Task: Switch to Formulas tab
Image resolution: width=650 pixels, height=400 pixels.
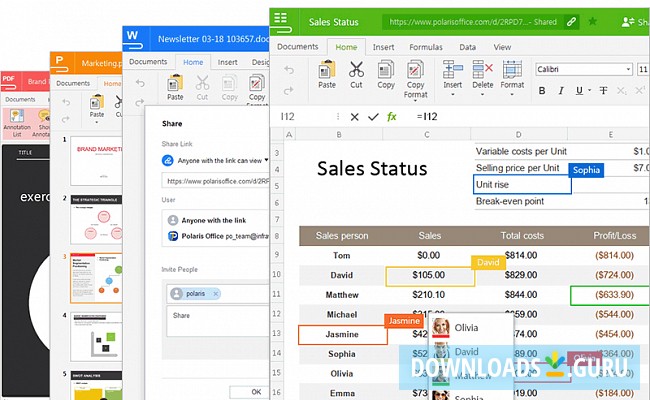Action: pyautogui.click(x=426, y=47)
